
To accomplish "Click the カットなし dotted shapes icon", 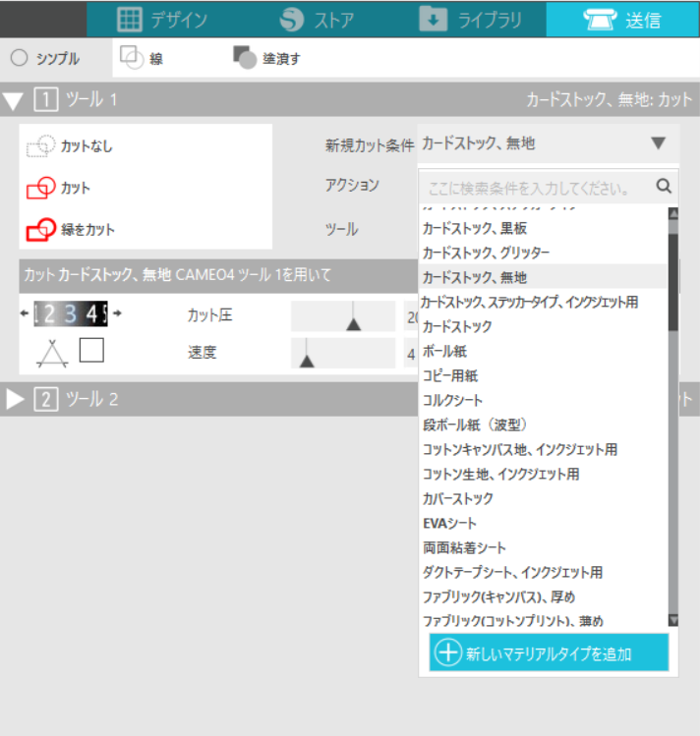I will [x=41, y=146].
